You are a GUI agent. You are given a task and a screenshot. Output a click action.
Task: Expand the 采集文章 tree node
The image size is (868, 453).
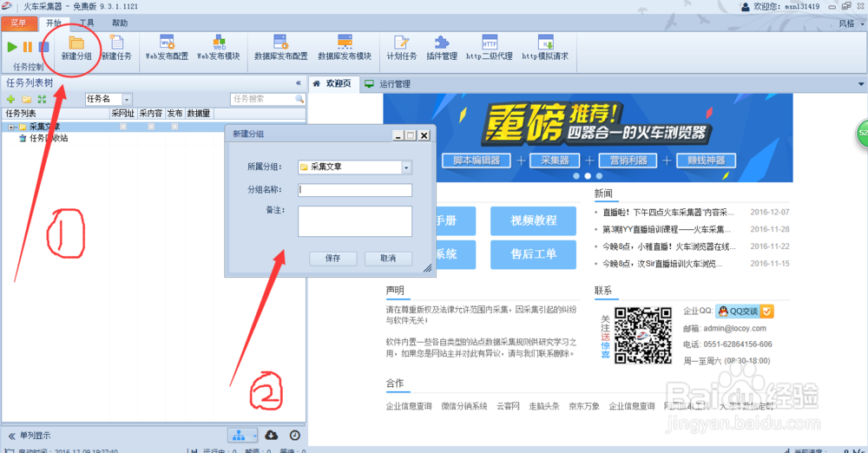pyautogui.click(x=11, y=127)
